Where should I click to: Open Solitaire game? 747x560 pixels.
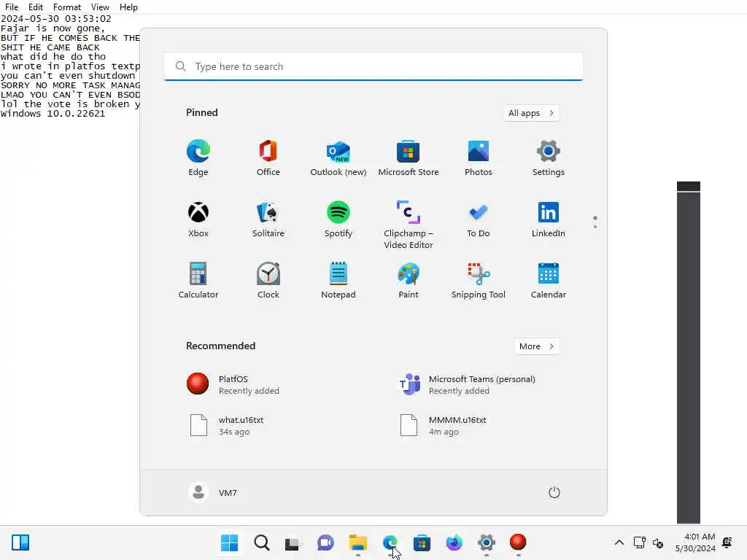(268, 219)
